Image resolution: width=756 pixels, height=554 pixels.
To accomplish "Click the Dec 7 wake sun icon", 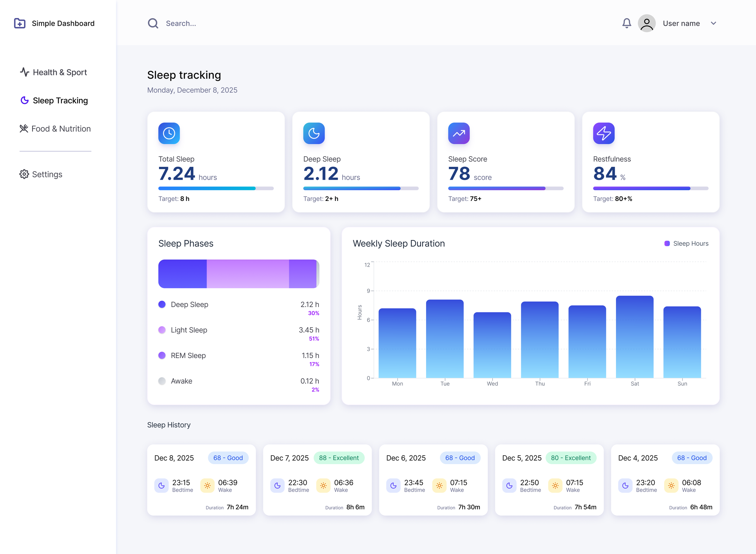I will (323, 485).
